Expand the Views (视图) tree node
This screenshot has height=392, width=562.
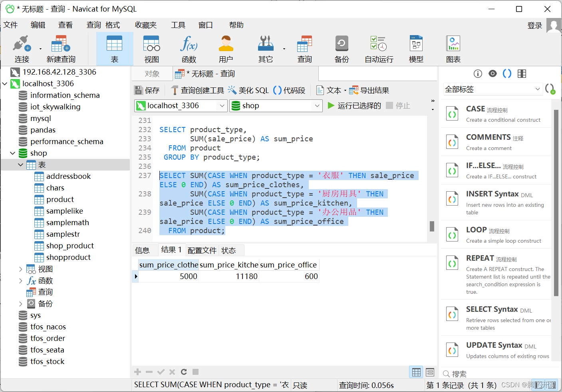tap(21, 269)
